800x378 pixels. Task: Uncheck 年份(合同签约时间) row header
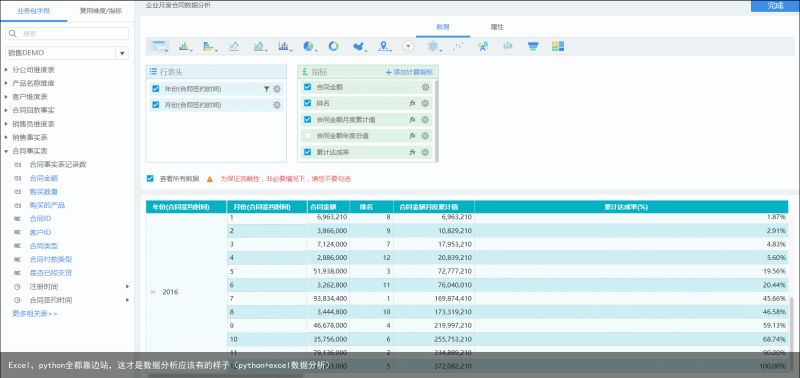(156, 89)
